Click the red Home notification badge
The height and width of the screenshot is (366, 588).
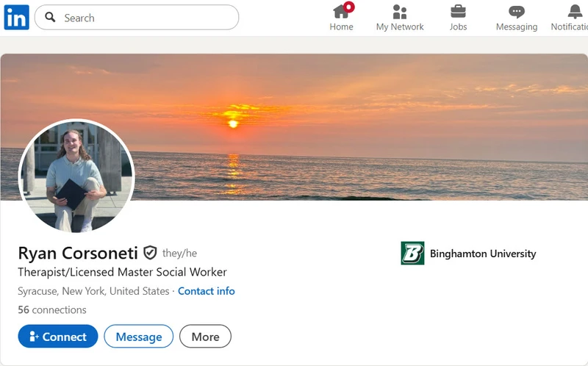[x=349, y=7]
